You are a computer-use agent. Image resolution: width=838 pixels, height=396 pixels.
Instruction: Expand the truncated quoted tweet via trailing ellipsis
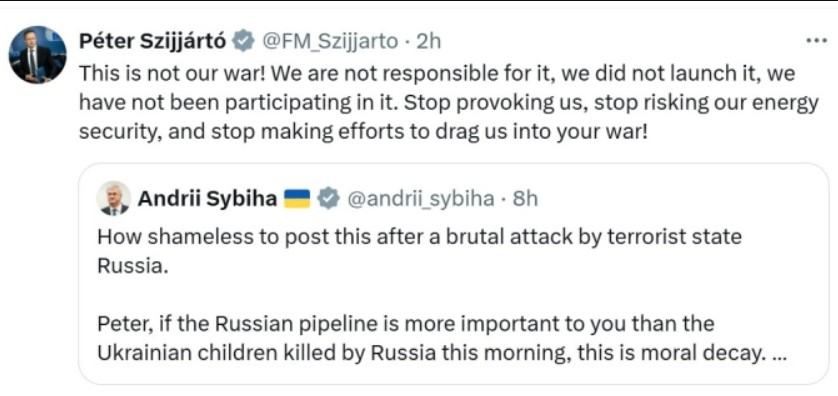[780, 354]
